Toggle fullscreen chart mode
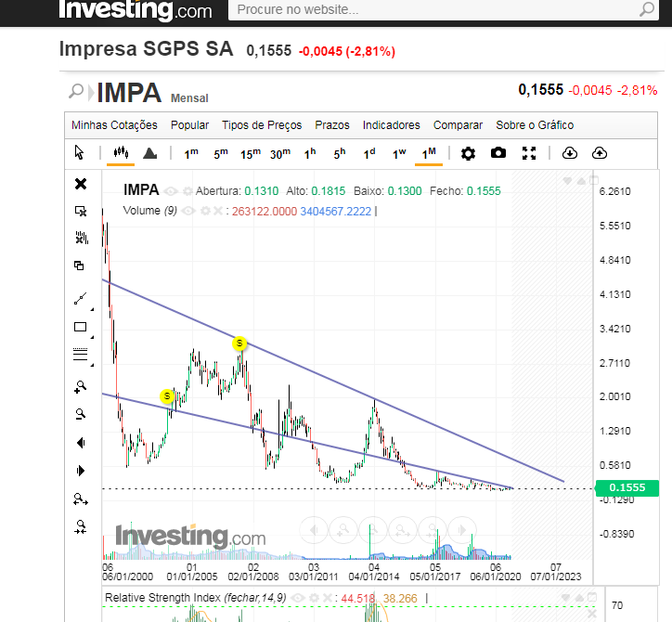The width and height of the screenshot is (672, 622). pyautogui.click(x=529, y=153)
